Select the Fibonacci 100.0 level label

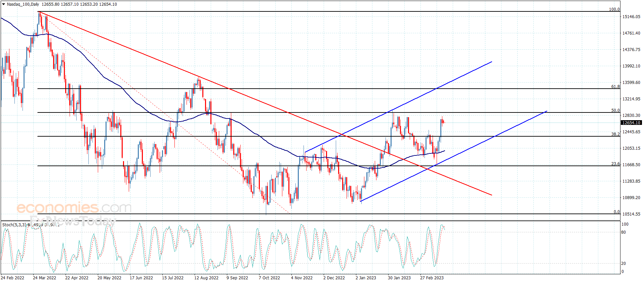[x=614, y=9]
